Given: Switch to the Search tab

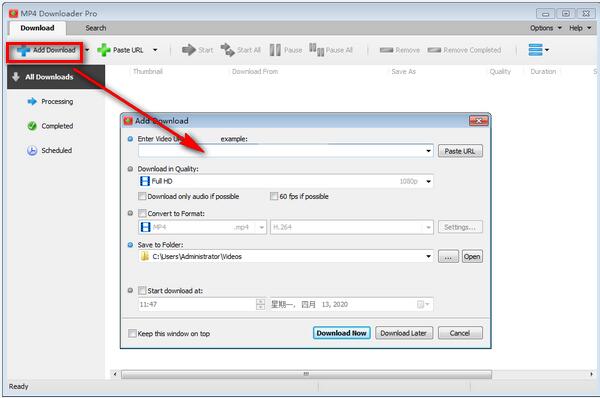Looking at the screenshot, I should coord(96,28).
